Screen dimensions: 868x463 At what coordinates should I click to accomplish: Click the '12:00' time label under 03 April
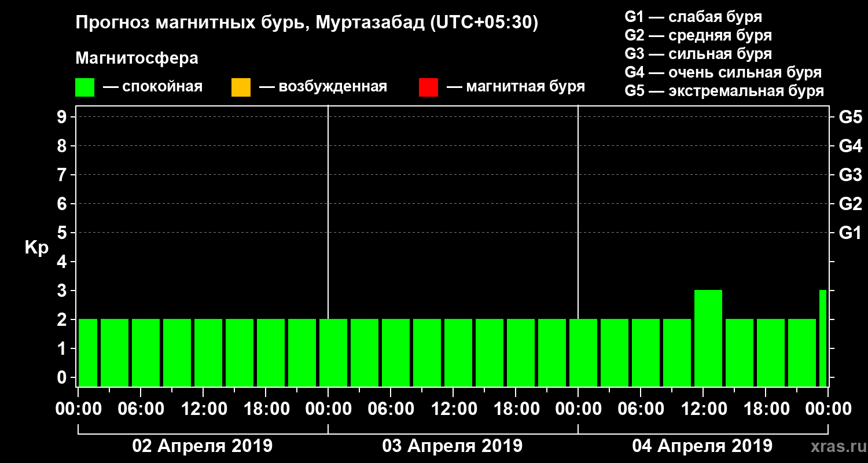click(454, 409)
